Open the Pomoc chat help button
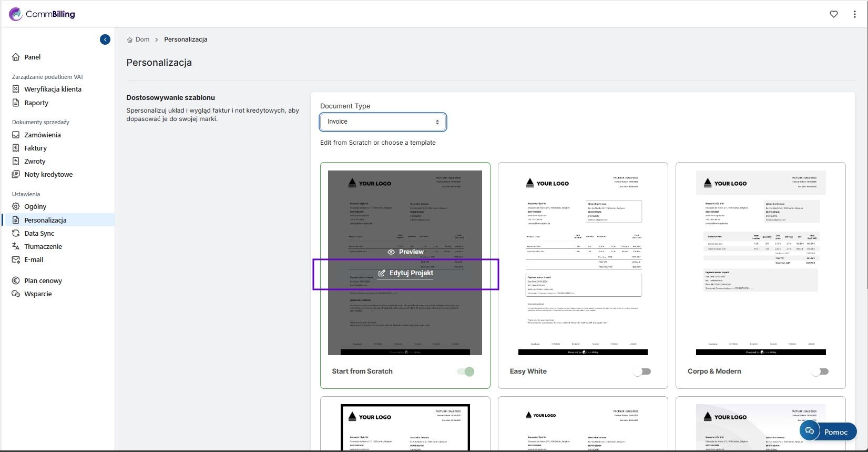The image size is (868, 452). (x=828, y=431)
